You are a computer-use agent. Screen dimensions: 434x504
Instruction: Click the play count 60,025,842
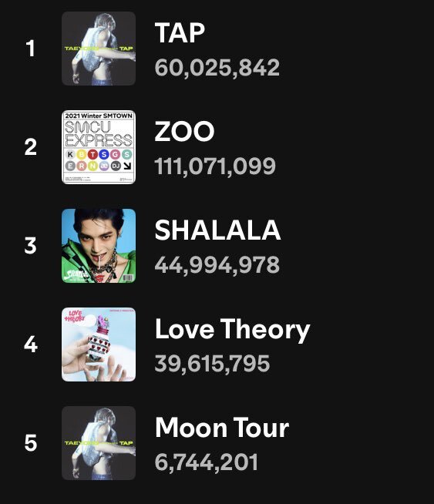pyautogui.click(x=217, y=68)
